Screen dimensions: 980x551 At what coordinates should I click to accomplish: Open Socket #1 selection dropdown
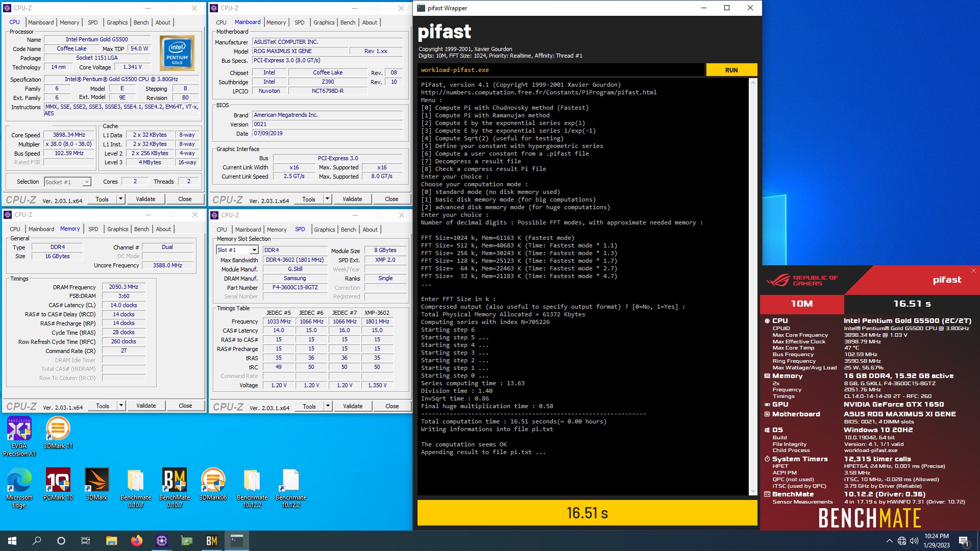tap(67, 182)
